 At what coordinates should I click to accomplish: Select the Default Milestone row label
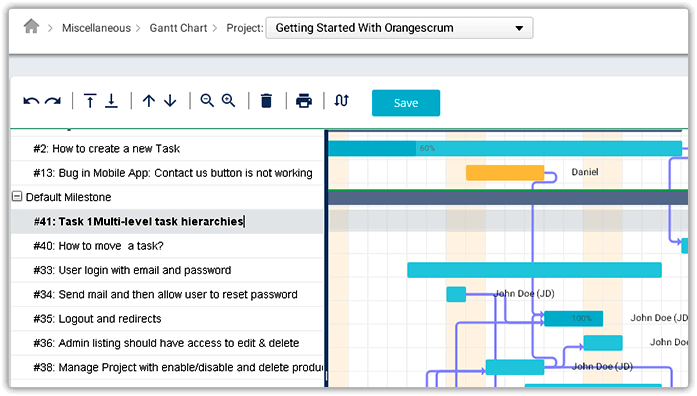[68, 197]
